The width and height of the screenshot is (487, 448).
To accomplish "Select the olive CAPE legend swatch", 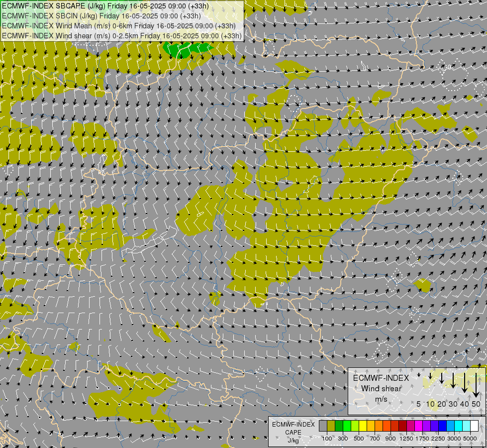I will coord(331,426).
